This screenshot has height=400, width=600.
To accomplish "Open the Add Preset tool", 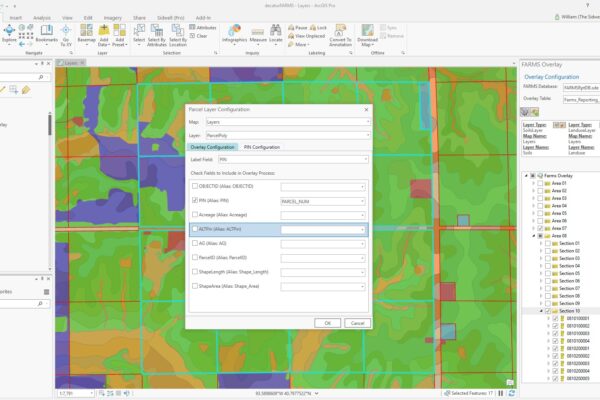I will coord(120,35).
